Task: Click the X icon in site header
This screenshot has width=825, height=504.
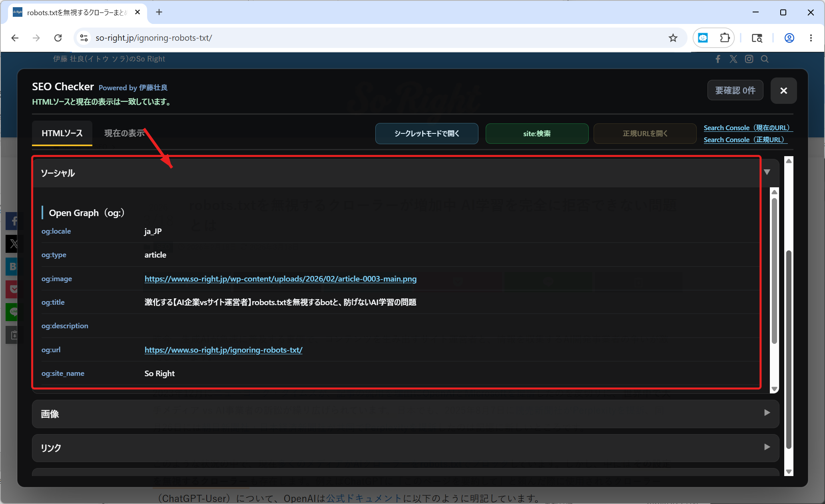Action: [x=733, y=59]
